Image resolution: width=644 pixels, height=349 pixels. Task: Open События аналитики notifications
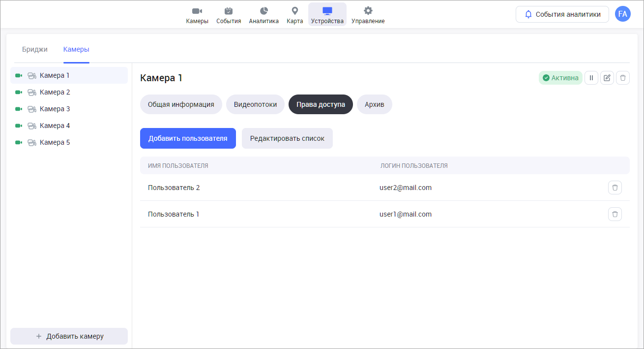coord(562,14)
